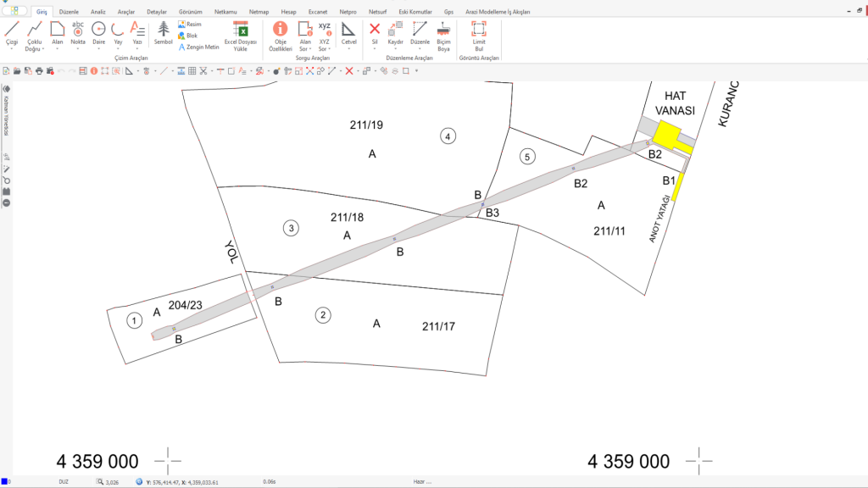
Task: Expand the XYZ Sor dropdown
Action: (329, 49)
